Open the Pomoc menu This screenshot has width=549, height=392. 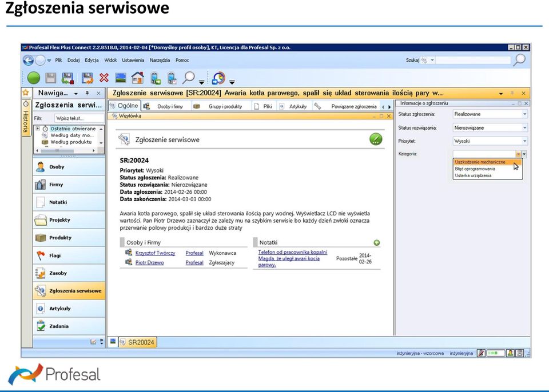[182, 60]
